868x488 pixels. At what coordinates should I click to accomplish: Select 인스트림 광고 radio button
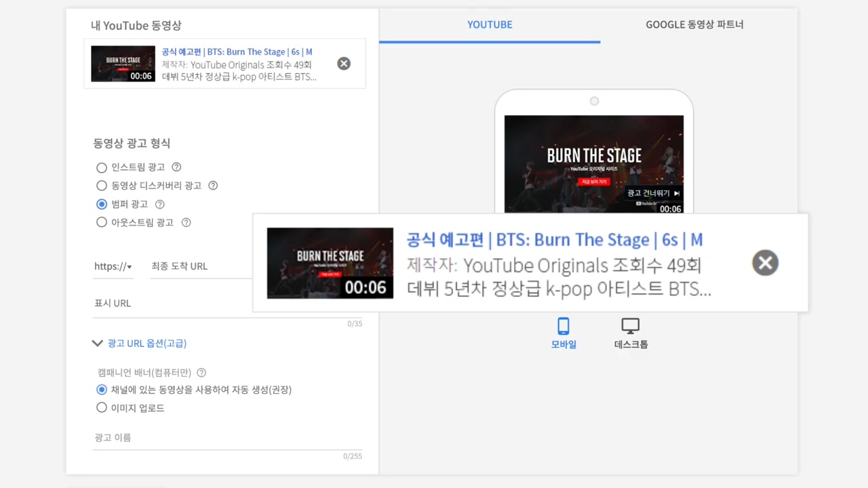point(102,167)
